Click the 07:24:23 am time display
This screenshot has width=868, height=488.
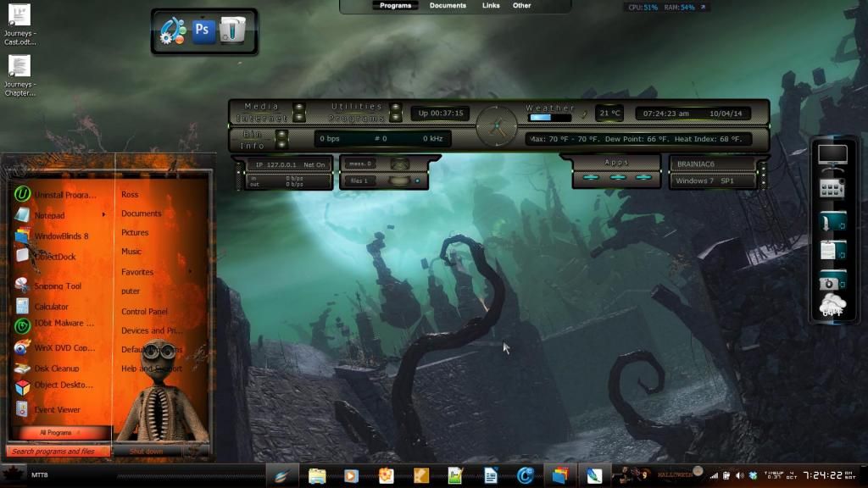click(x=666, y=114)
